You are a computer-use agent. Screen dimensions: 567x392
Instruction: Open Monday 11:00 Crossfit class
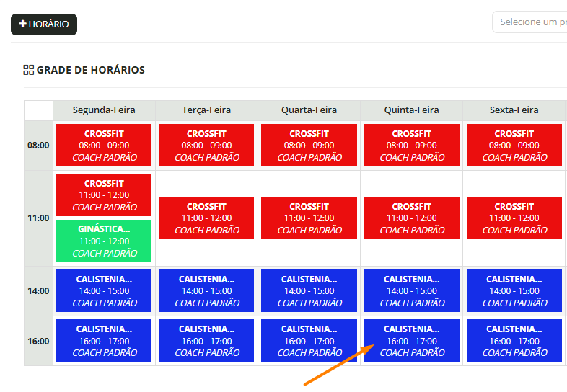click(x=104, y=195)
